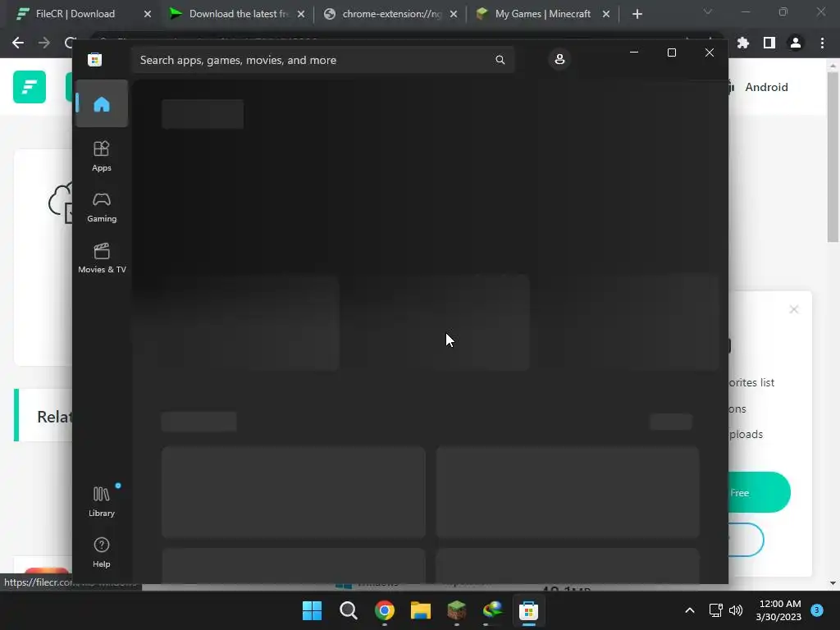Screen dimensions: 840x630
Task: Open the Apps section in Store sidebar
Action: (101, 156)
